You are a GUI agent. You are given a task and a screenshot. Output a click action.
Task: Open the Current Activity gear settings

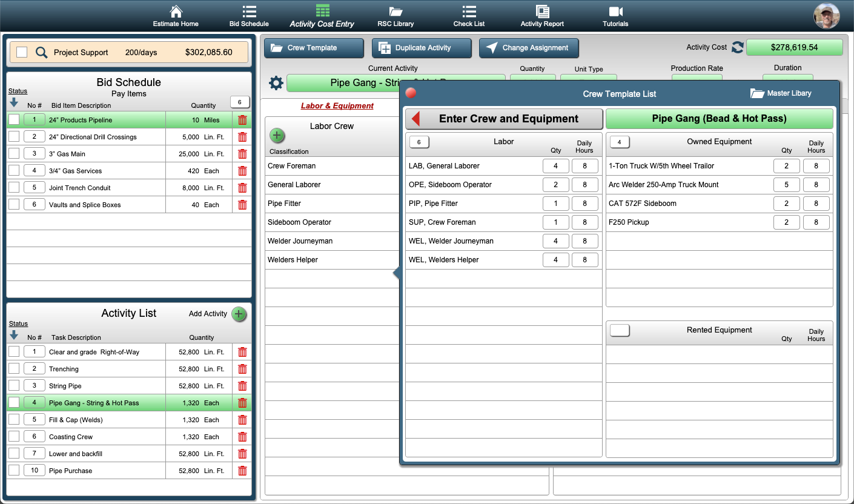(276, 83)
